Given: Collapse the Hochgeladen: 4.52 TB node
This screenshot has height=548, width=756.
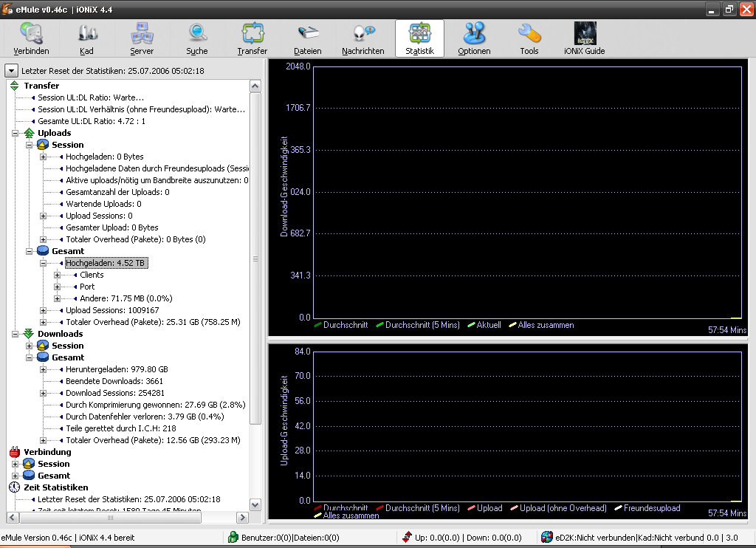Looking at the screenshot, I should (43, 263).
